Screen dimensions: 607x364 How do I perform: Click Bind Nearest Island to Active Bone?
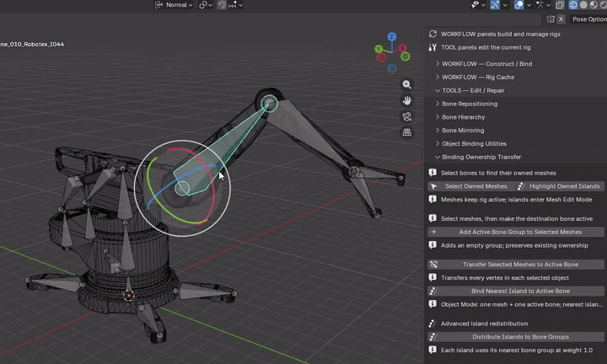(516, 292)
